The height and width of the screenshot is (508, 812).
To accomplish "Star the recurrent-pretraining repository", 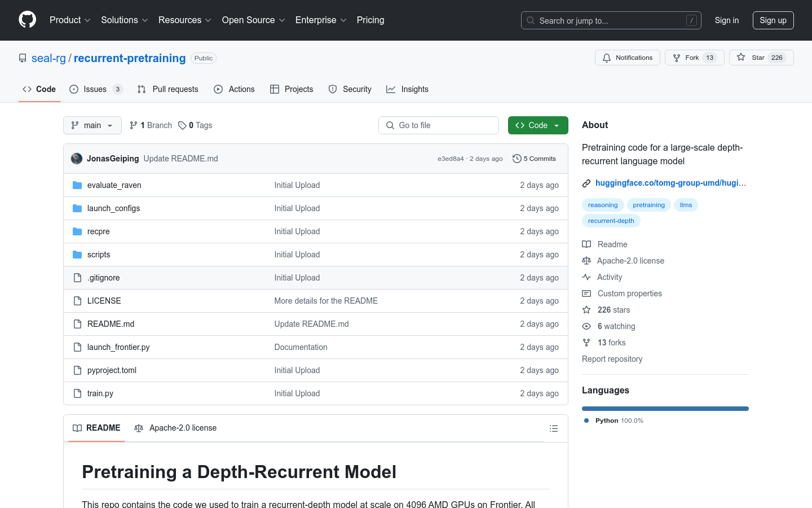I will 761,58.
